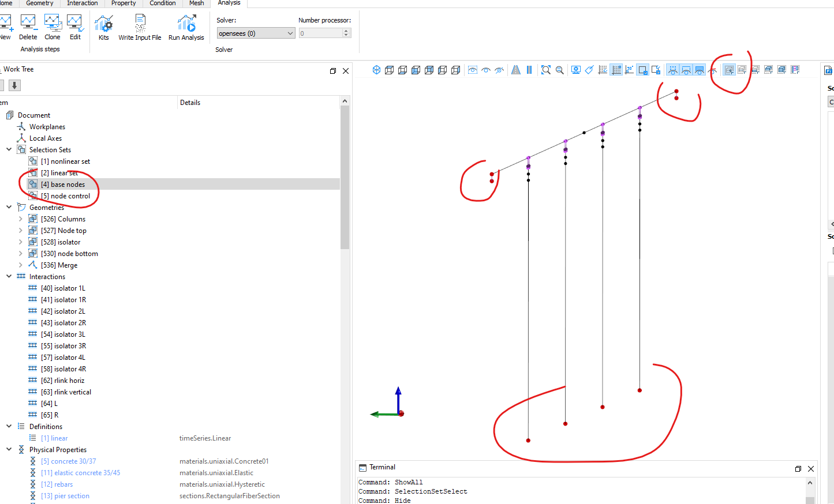The height and width of the screenshot is (504, 834).
Task: Clone the analysis step
Action: tap(53, 28)
